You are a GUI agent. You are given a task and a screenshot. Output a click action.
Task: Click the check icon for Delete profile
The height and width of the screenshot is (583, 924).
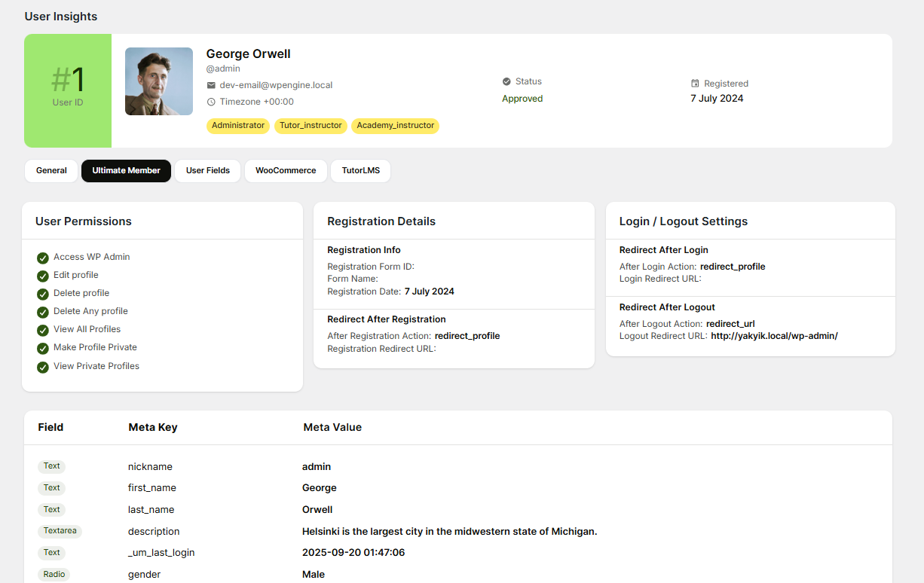(x=43, y=294)
